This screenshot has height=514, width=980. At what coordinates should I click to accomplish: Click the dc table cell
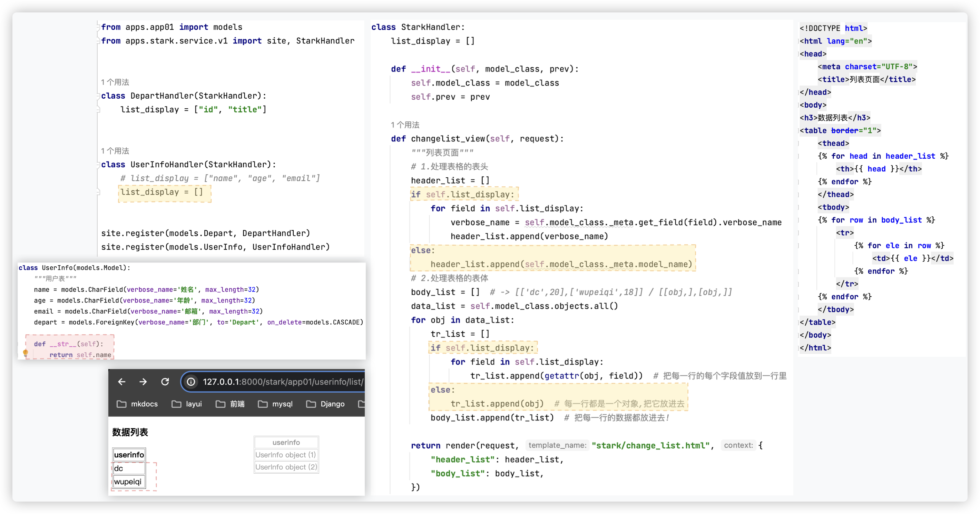(128, 468)
